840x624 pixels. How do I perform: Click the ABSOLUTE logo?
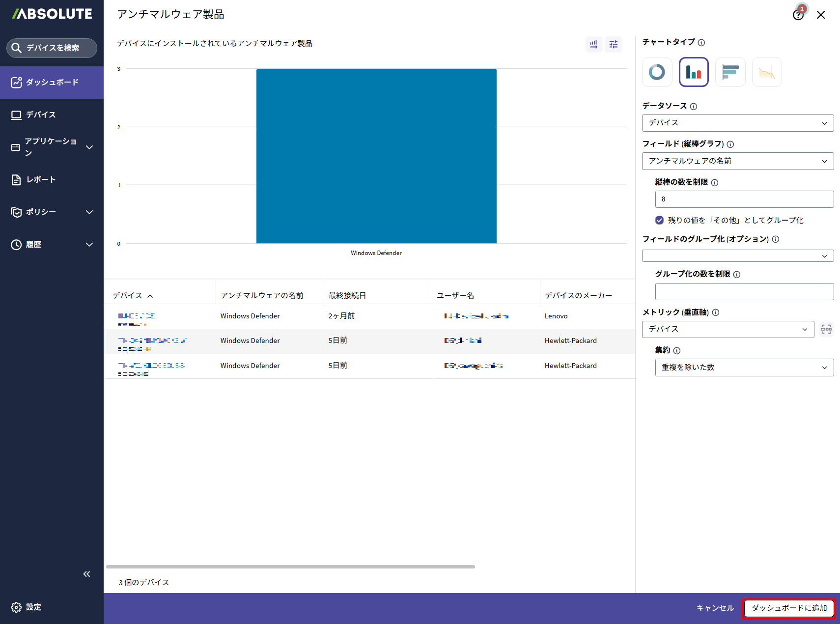[52, 14]
